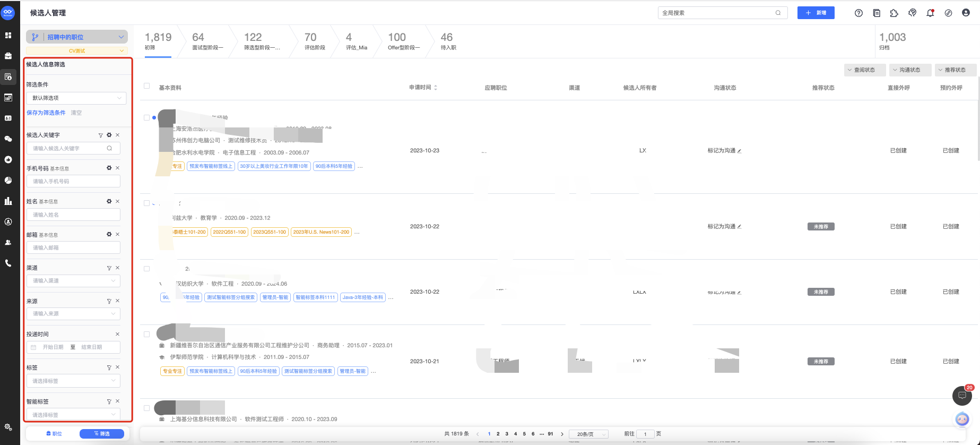Screen dimensions: 980x445
Task: Click the search magnifier in the global search box
Action: click(x=778, y=13)
